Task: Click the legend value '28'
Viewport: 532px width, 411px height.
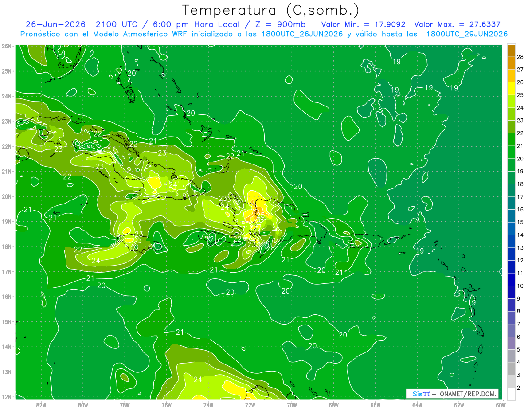Action: coord(520,56)
